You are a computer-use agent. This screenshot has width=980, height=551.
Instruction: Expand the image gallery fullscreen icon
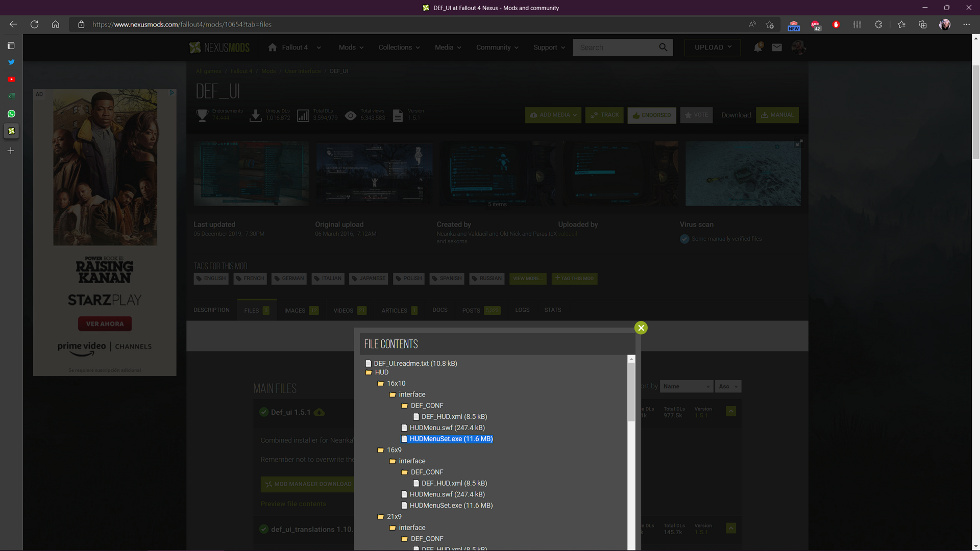(x=799, y=143)
